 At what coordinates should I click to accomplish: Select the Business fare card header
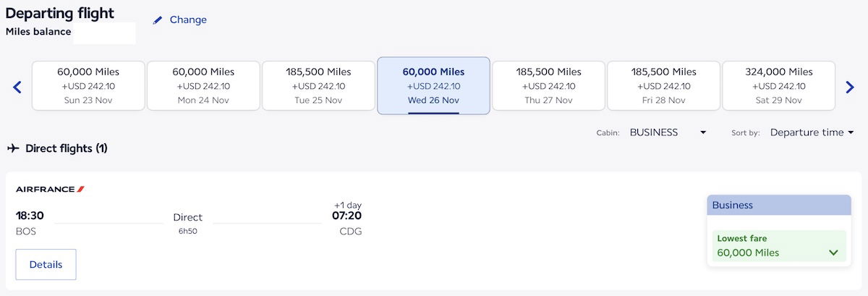[778, 205]
